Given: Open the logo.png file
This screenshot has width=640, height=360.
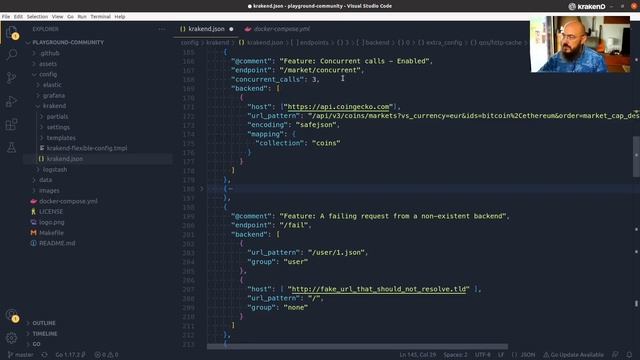Looking at the screenshot, I should pos(51,222).
